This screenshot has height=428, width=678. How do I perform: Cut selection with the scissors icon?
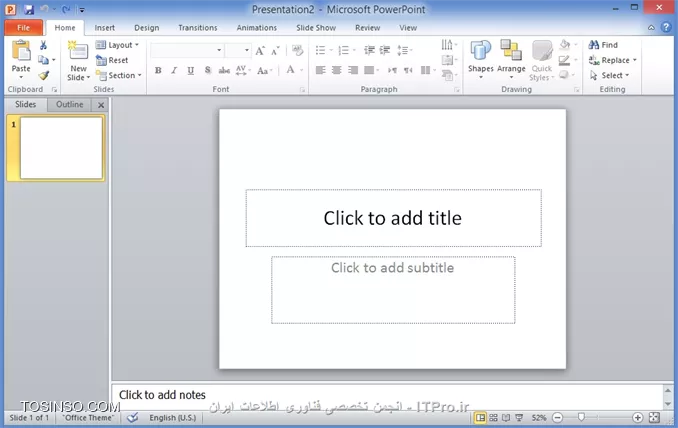click(x=43, y=45)
